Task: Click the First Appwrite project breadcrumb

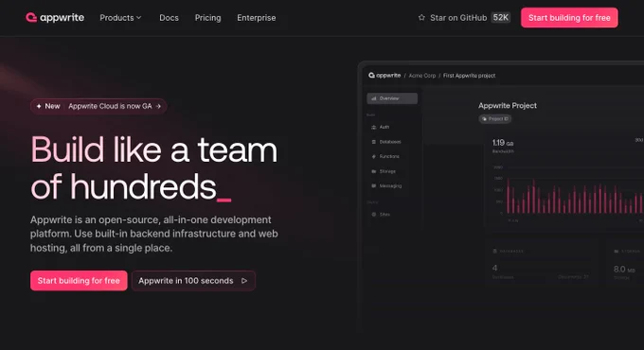Action: (469, 76)
